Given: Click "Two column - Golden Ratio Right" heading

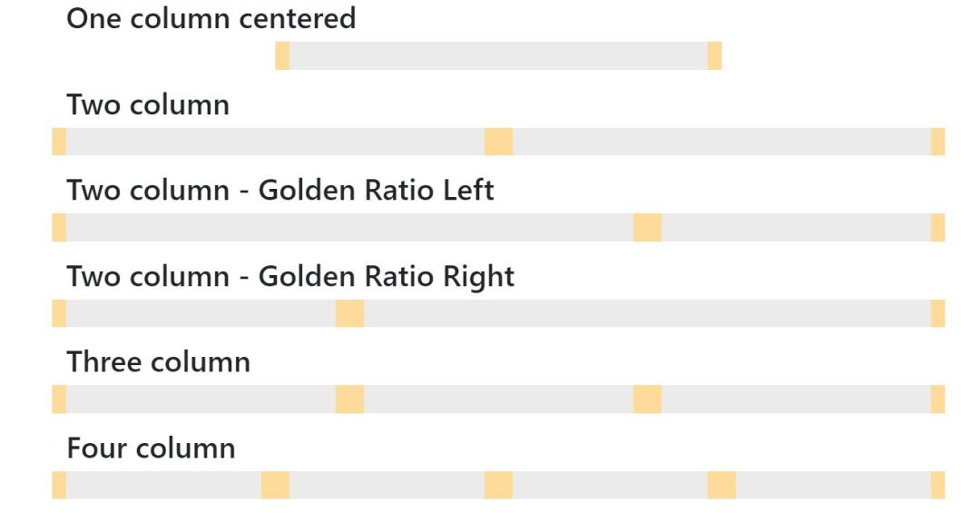Looking at the screenshot, I should pos(290,276).
